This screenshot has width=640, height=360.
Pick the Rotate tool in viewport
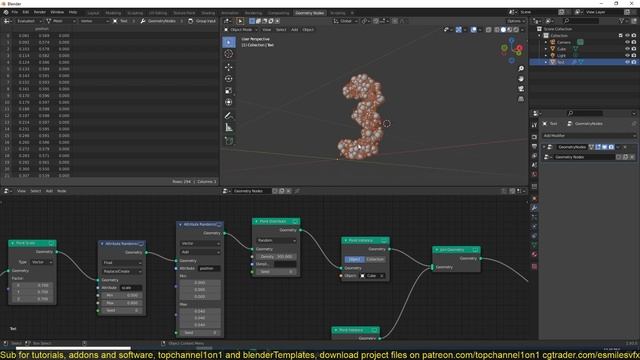pos(229,78)
